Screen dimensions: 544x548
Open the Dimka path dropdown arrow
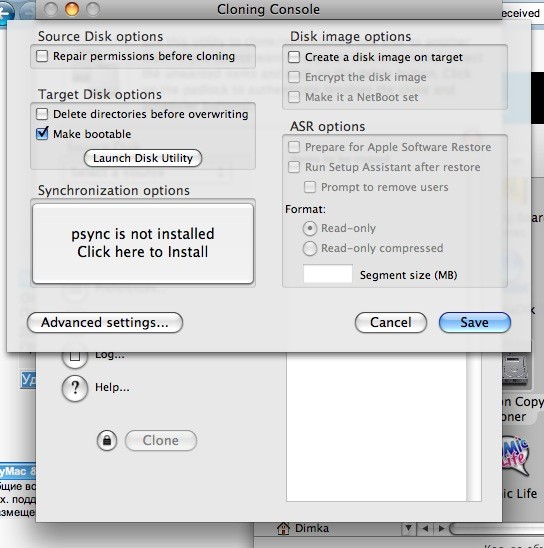coord(408,528)
